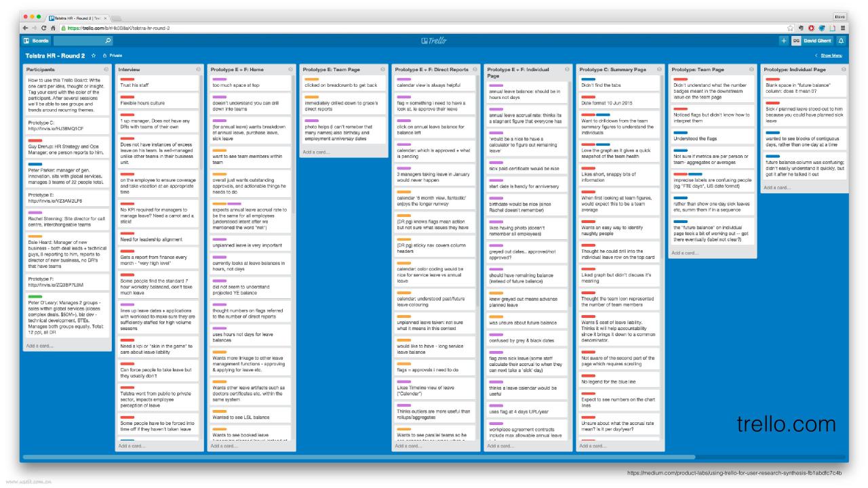868x488 pixels.
Task: Click the Show Menu link
Action: 831,55
